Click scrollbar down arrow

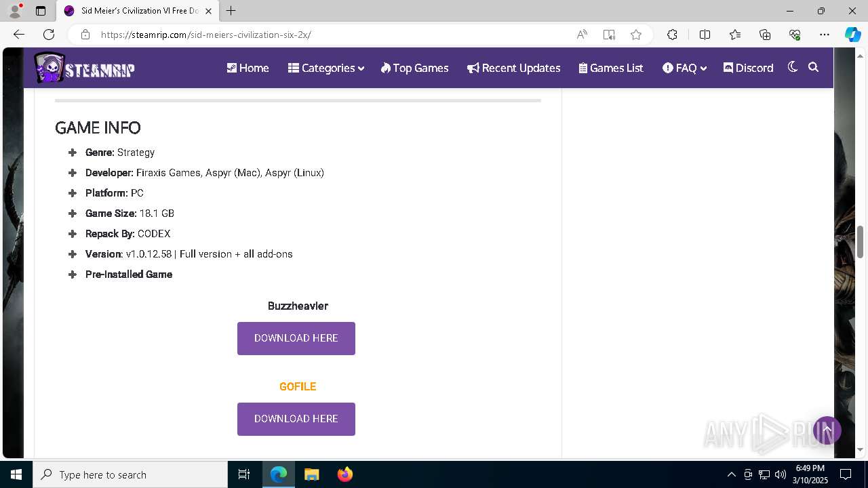tap(860, 449)
